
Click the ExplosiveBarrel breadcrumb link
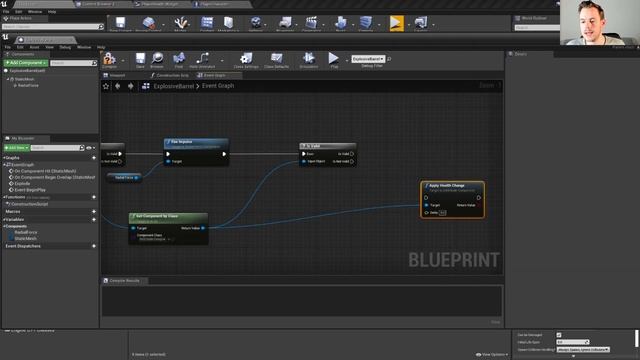pos(173,86)
